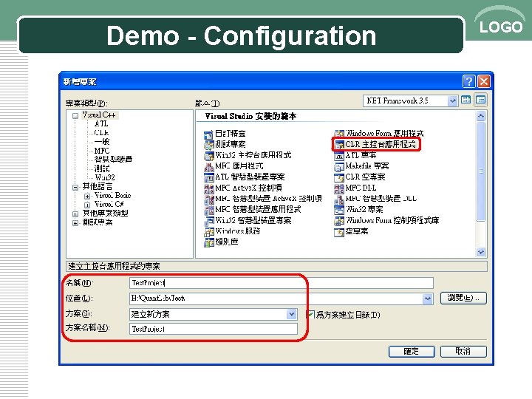Screen dimensions: 532x399
Task: Select 測試 under Visual C++
Action: pyautogui.click(x=102, y=168)
